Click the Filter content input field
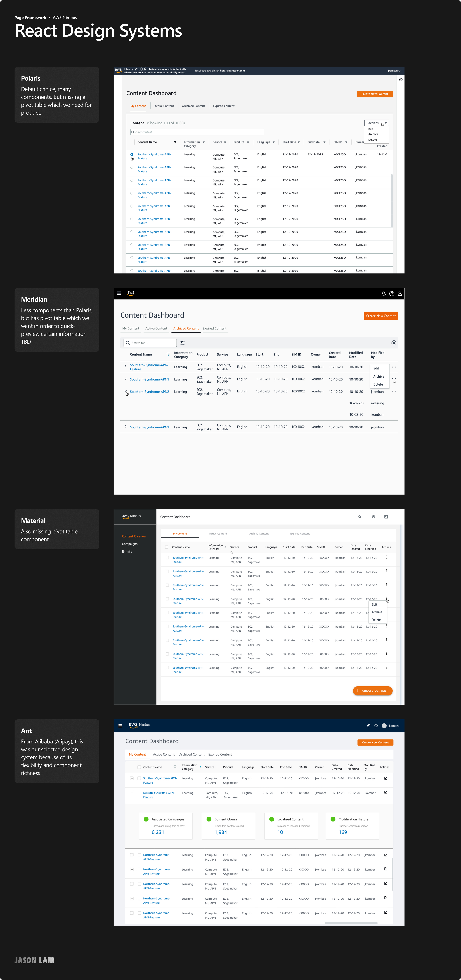Viewport: 461px width, 980px height. point(197,132)
